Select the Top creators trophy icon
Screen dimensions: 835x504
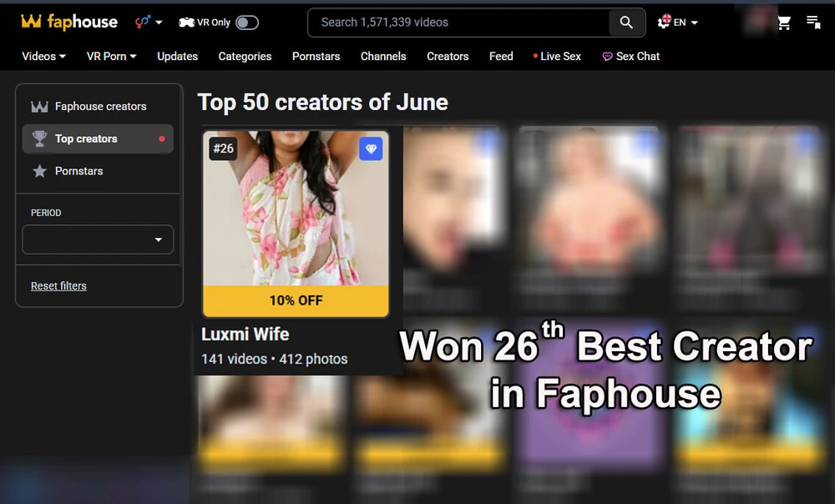click(x=39, y=139)
